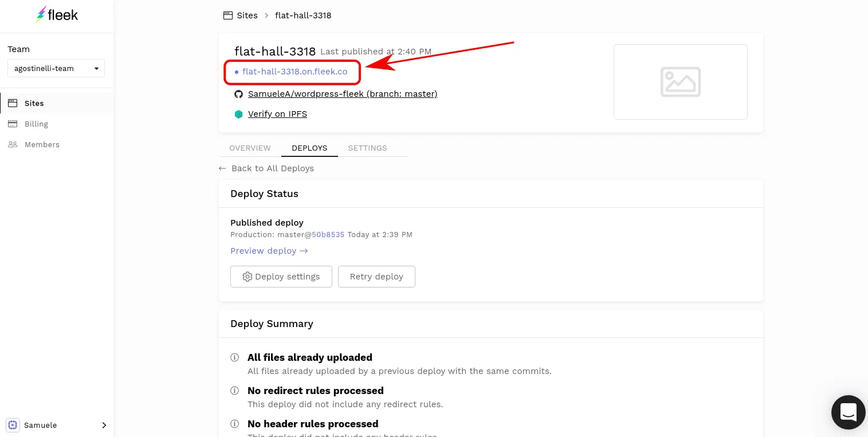
Task: Click the Sites breadcrumb window icon
Action: coord(228,15)
